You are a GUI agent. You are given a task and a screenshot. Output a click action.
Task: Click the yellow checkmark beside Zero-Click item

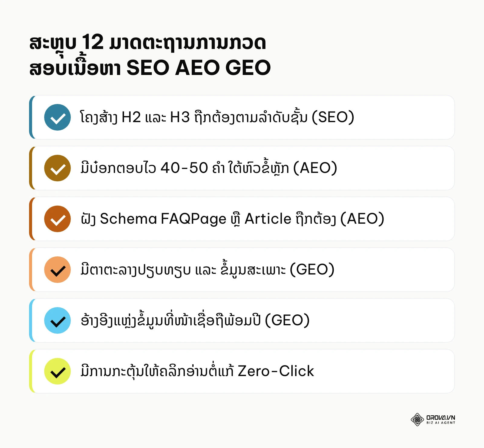pyautogui.click(x=57, y=371)
